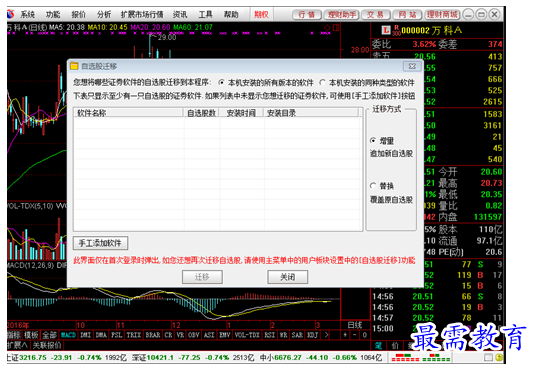Switch to the DMI indicator tab

(85, 335)
